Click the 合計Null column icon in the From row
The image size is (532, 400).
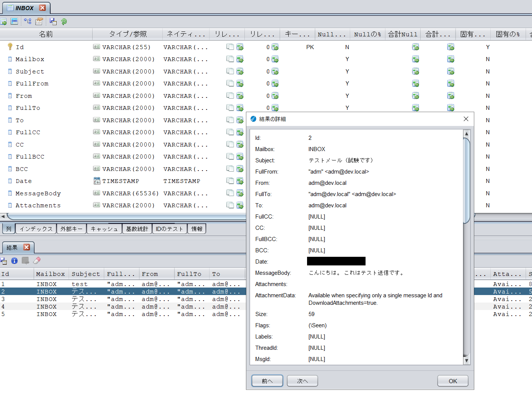point(415,96)
